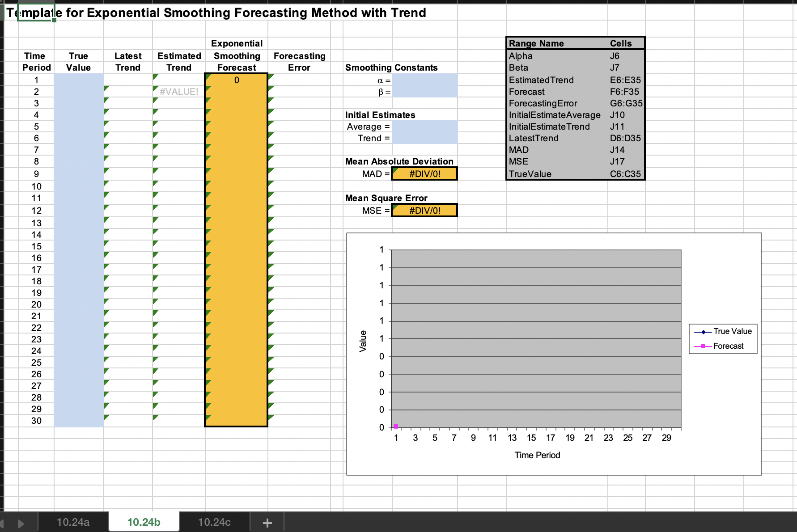This screenshot has width=797, height=532.
Task: Click the Latest Trend cell for period 2
Action: (x=128, y=92)
